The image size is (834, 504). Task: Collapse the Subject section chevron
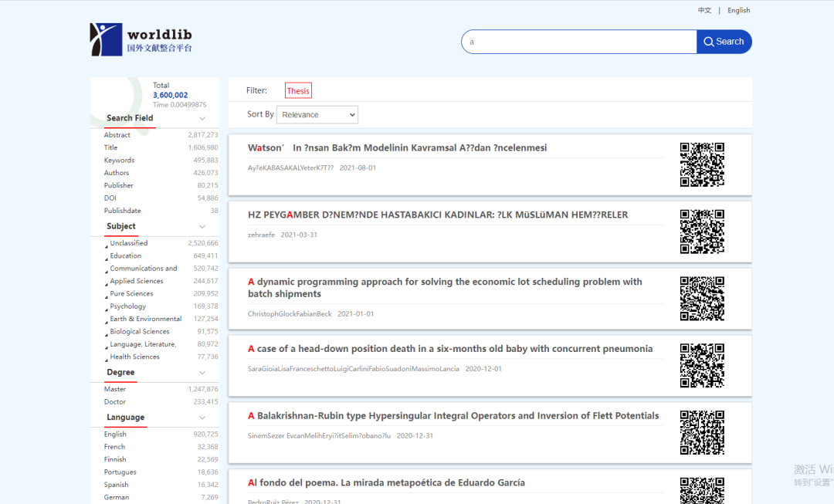202,226
